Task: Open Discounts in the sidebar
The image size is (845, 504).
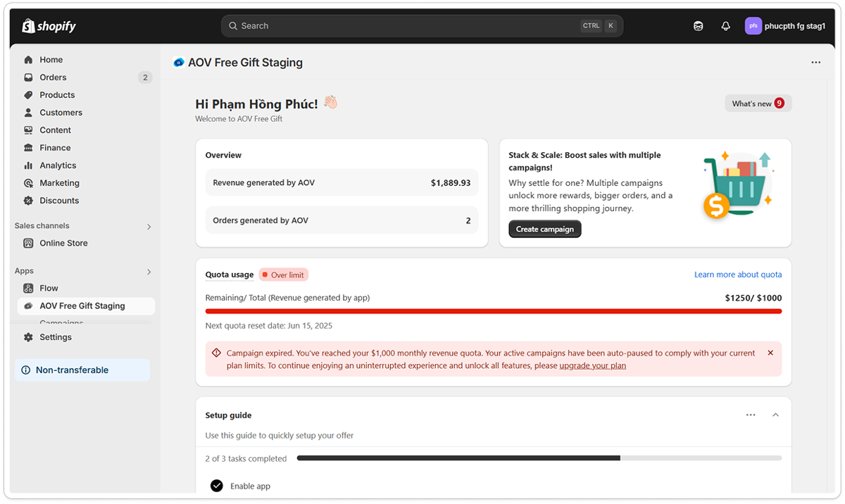Action: 59,201
